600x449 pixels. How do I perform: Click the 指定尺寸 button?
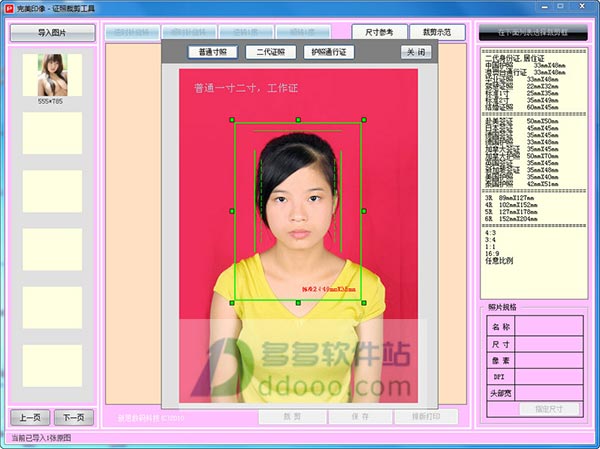(549, 409)
